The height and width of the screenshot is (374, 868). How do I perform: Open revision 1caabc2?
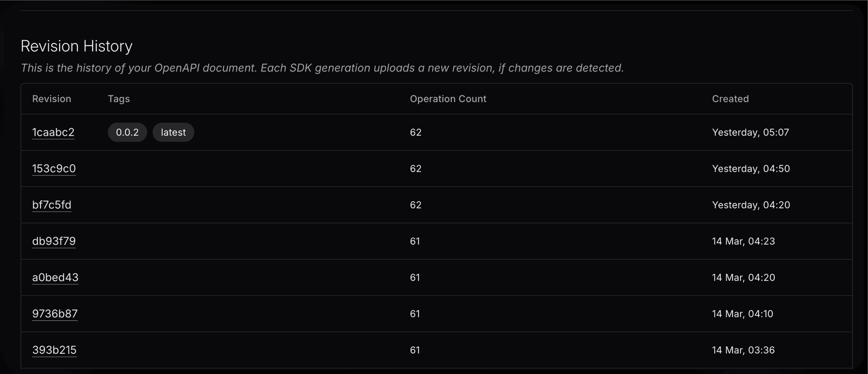pos(53,132)
